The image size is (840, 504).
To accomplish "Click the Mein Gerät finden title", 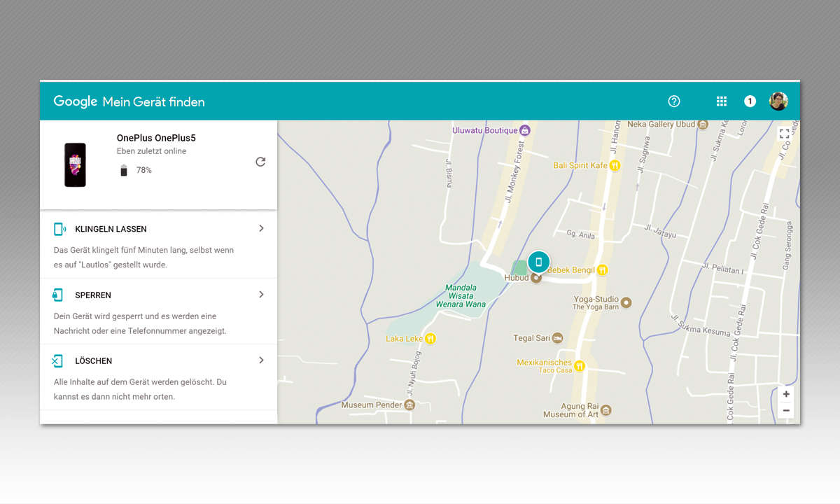I will point(153,101).
